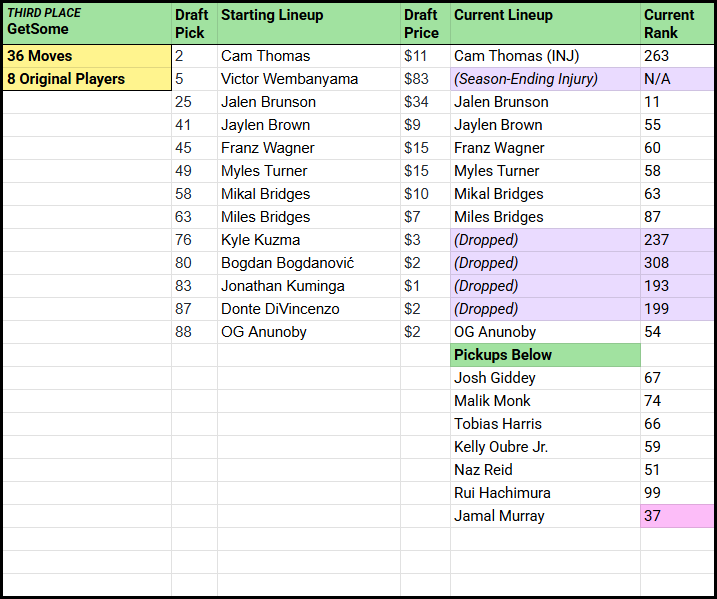717x599 pixels.
Task: Click the "Victor Wembanyama" cell
Action: 308,79
